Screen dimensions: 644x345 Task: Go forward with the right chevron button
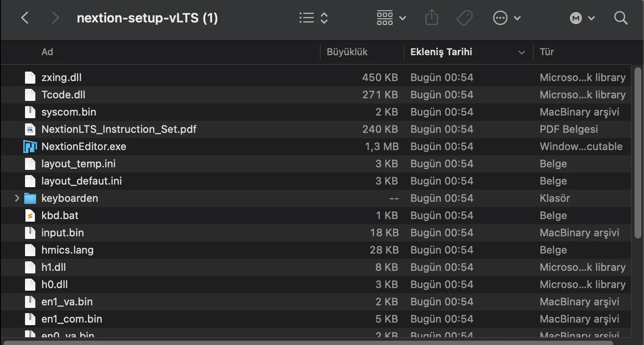55,18
